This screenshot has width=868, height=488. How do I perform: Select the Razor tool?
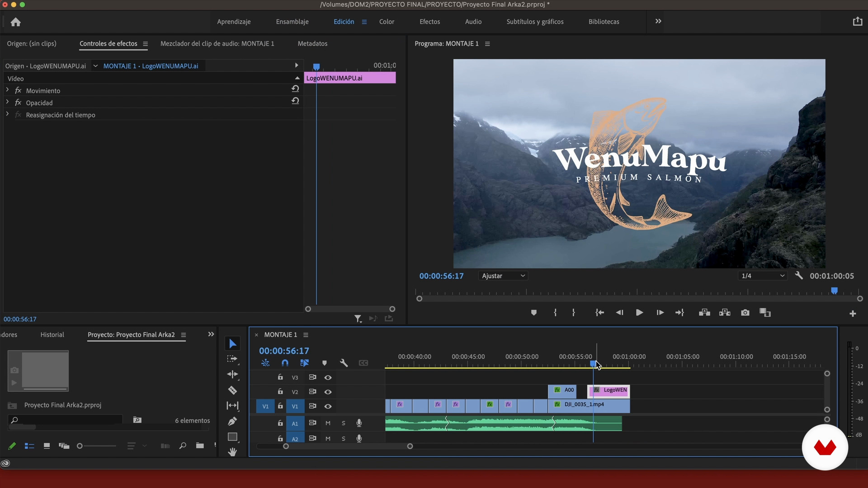(232, 390)
